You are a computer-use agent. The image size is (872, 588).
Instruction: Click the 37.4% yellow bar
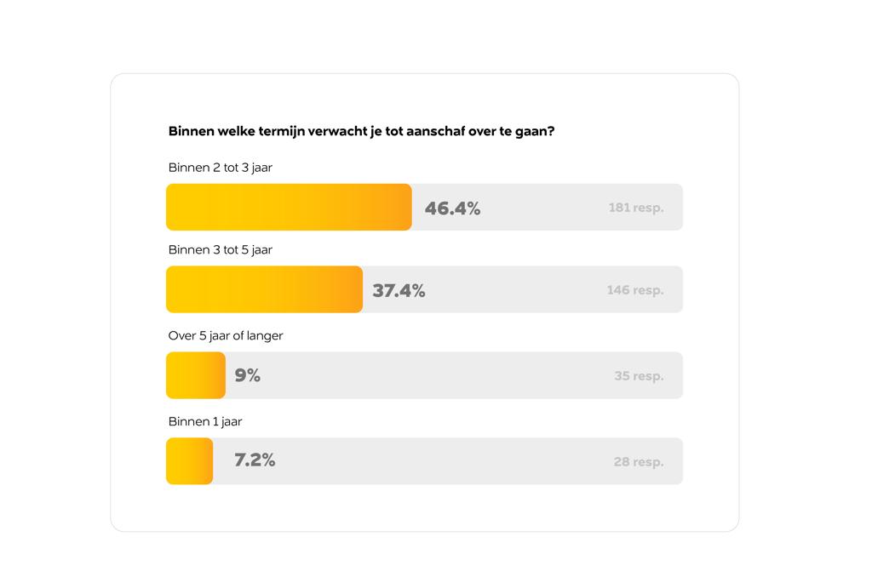click(264, 289)
